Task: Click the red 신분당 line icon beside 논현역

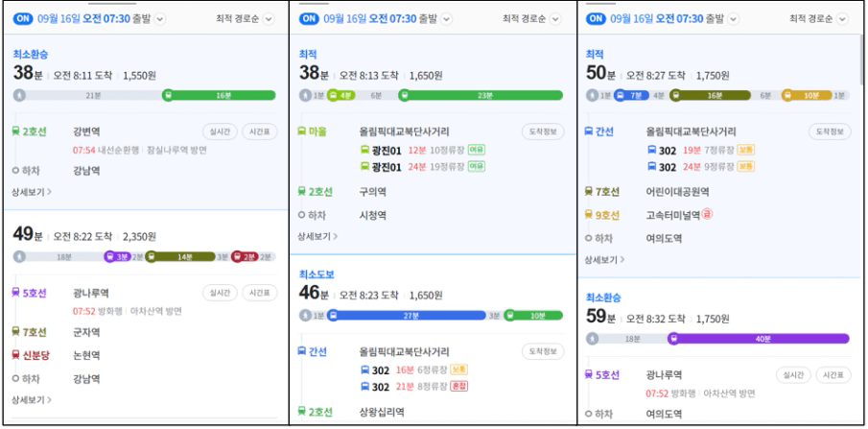Action: pos(17,354)
